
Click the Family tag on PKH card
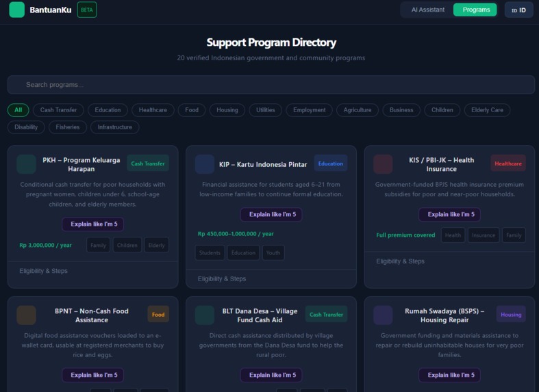point(99,246)
